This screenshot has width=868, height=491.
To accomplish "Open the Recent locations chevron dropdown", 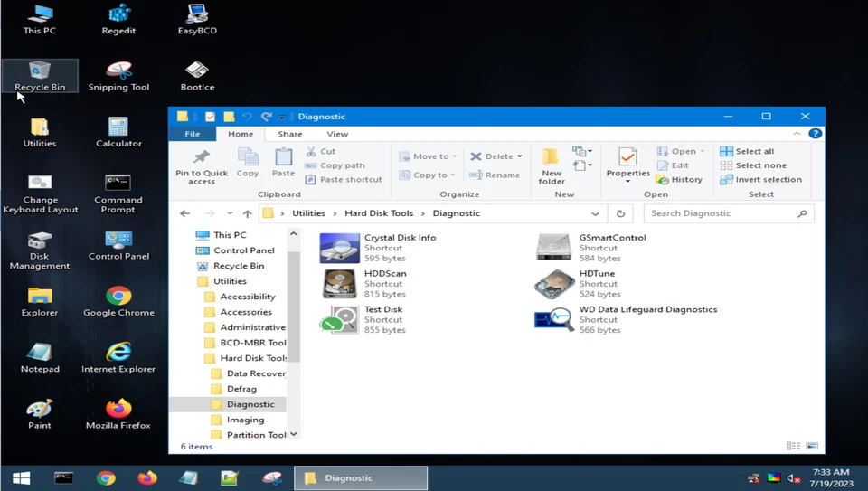I will click(x=230, y=214).
